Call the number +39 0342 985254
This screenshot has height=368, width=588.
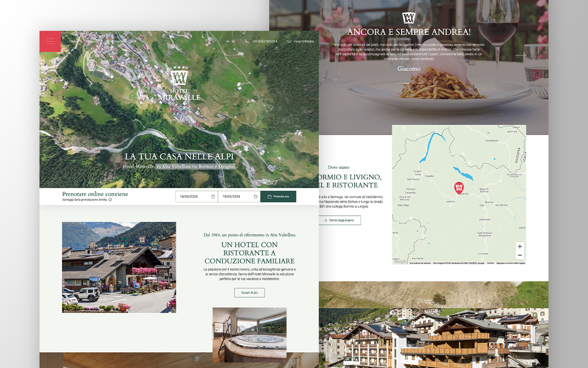coord(264,41)
